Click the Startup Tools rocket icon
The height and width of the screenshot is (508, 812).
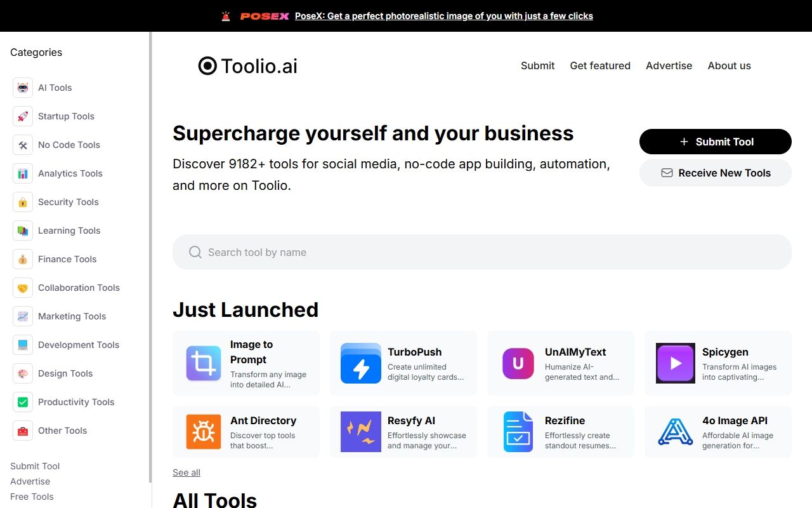[x=23, y=116]
